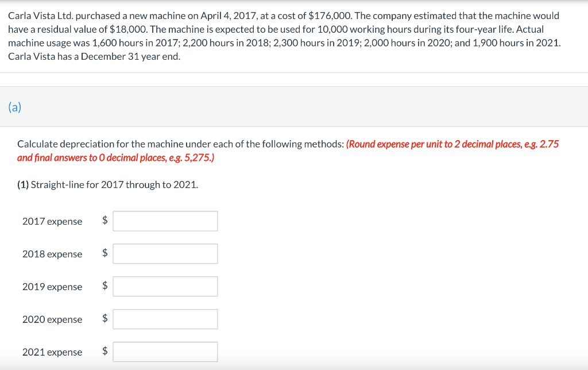Click inside the 2019 expense input field
The image size is (588, 370).
[165, 286]
